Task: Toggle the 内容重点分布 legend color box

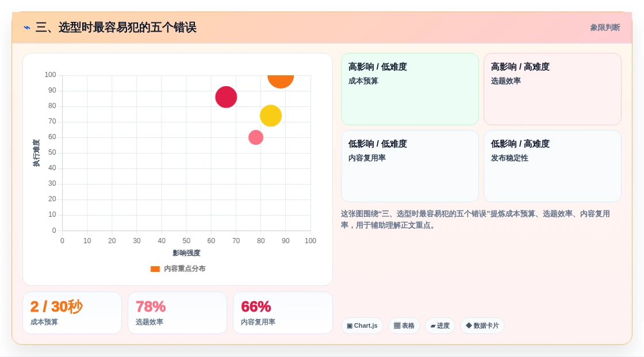Action: [x=155, y=268]
